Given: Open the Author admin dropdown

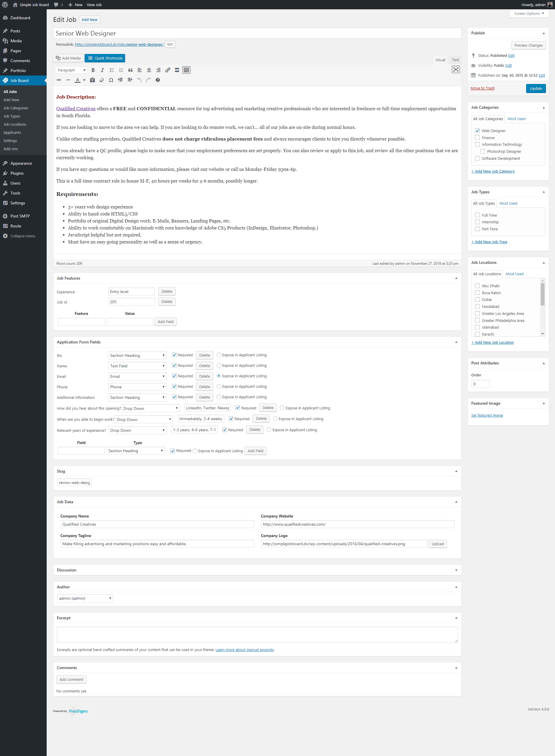Looking at the screenshot, I should (85, 598).
